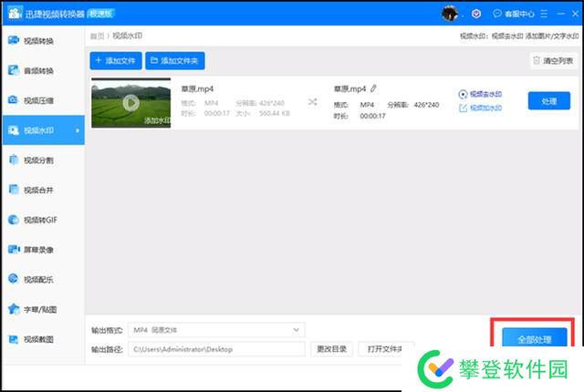The image size is (584, 392).
Task: Click 首页 in the breadcrumb
Action: (x=97, y=36)
